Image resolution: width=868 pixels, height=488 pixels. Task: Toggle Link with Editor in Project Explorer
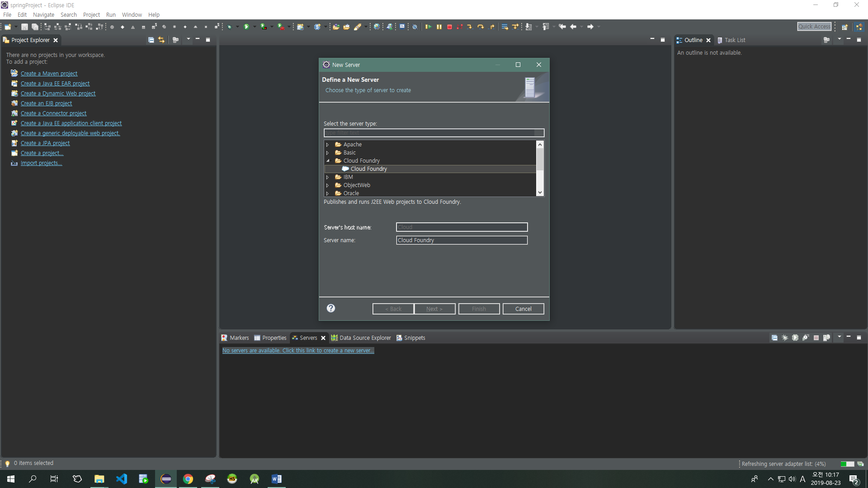click(x=161, y=40)
